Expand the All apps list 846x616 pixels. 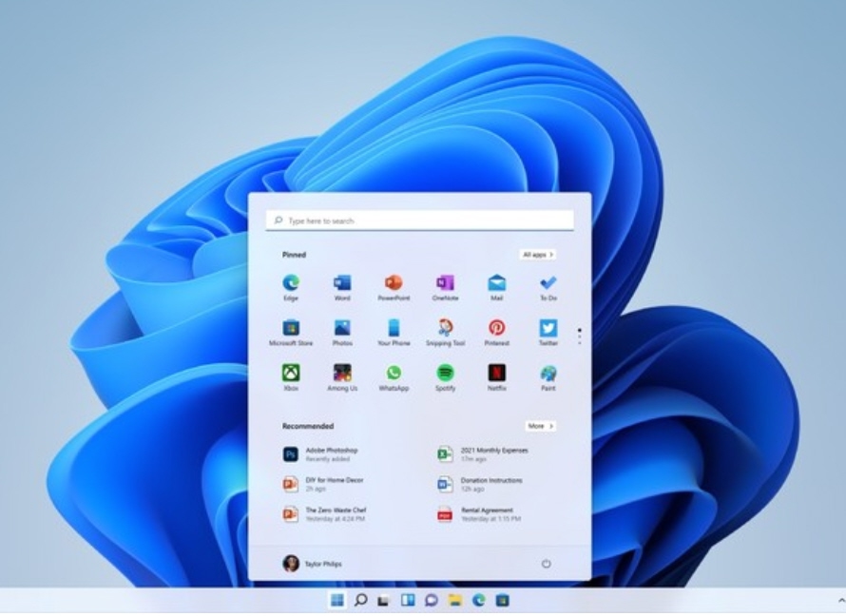(x=538, y=255)
